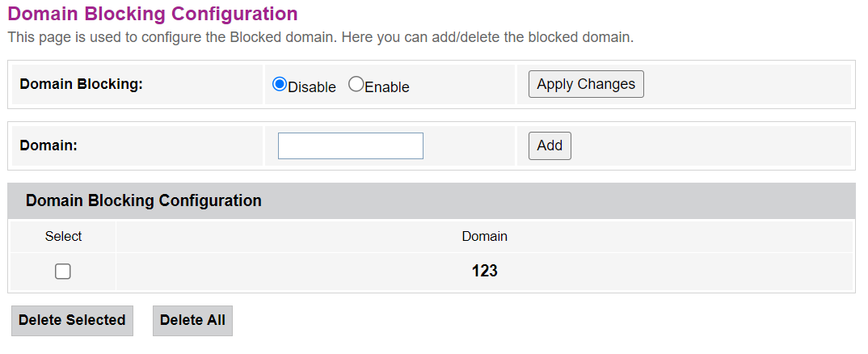Click the gray Domain Blocking Configuration table header
This screenshot has height=354, width=868.
click(144, 200)
